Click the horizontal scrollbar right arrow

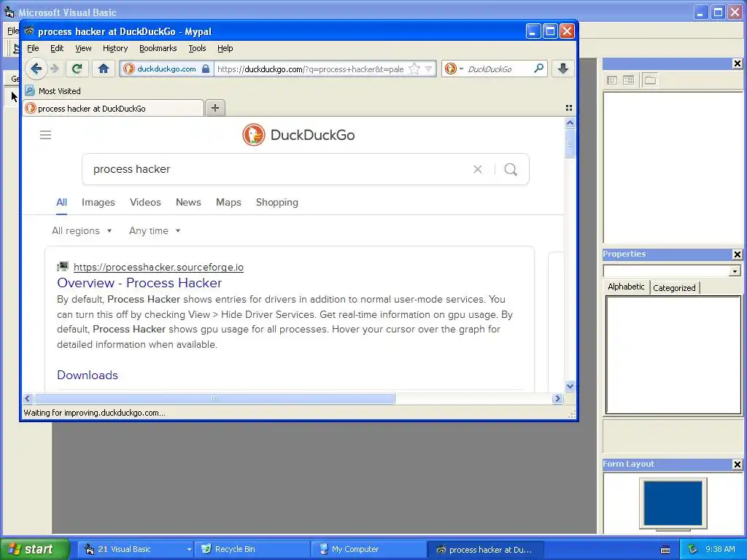557,399
